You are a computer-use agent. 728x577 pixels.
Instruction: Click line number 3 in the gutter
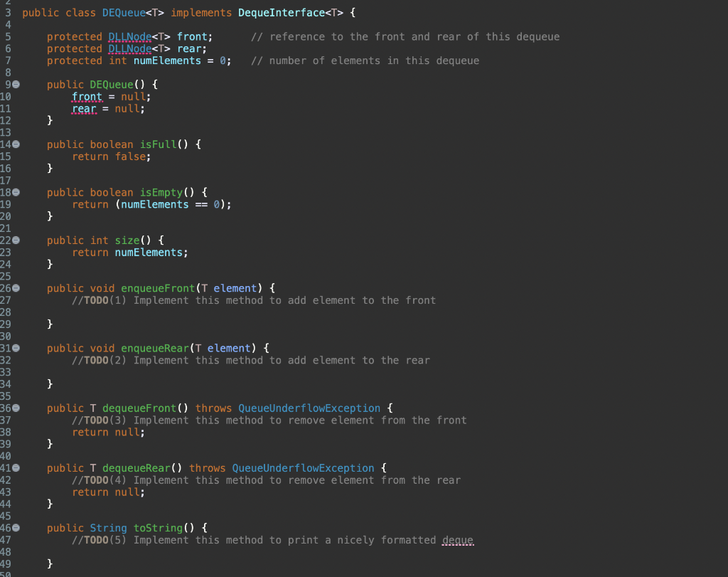click(7, 12)
